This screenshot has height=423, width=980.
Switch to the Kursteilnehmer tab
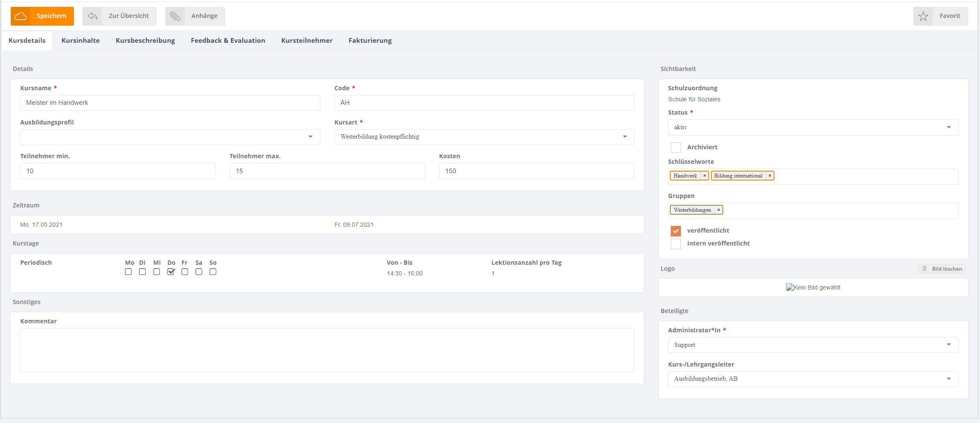point(307,41)
